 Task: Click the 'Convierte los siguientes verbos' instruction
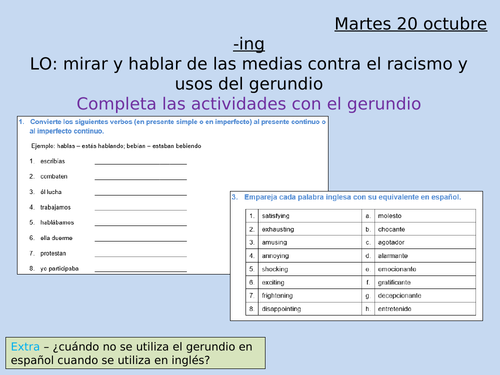pos(178,126)
